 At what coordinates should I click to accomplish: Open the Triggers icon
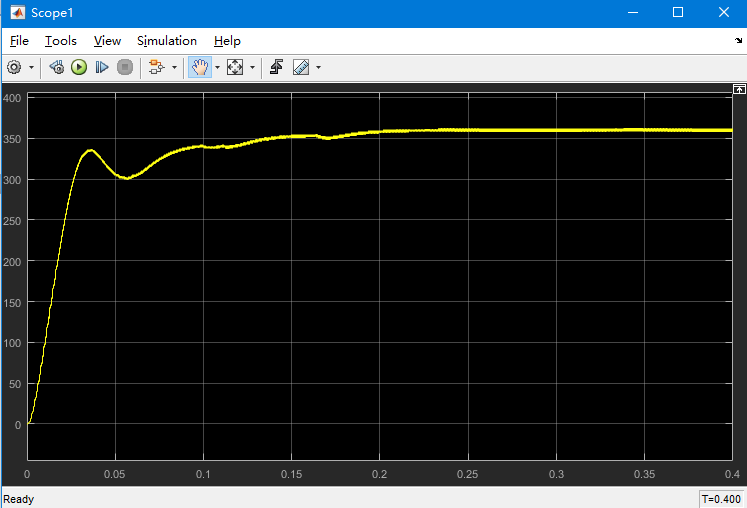tap(276, 67)
